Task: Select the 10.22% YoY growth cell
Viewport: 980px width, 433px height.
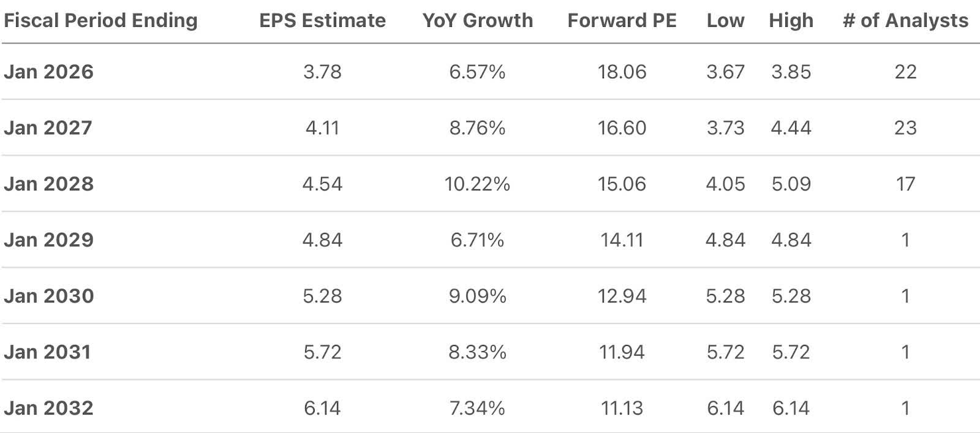Action: coord(477,184)
